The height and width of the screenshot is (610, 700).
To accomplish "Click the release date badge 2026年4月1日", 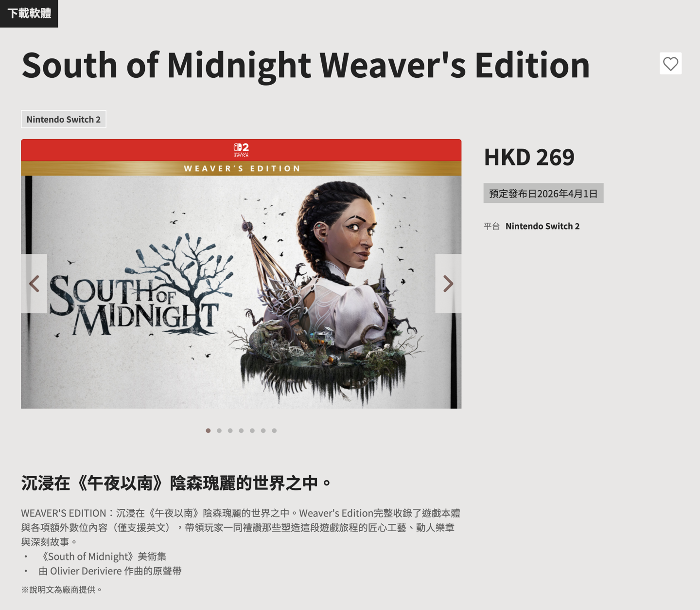I will [x=543, y=194].
